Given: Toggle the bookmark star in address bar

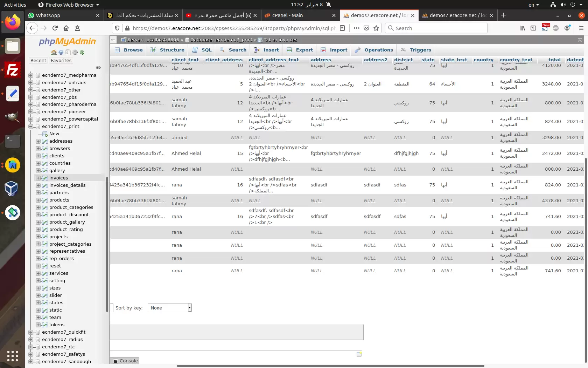Looking at the screenshot, I should tap(376, 28).
